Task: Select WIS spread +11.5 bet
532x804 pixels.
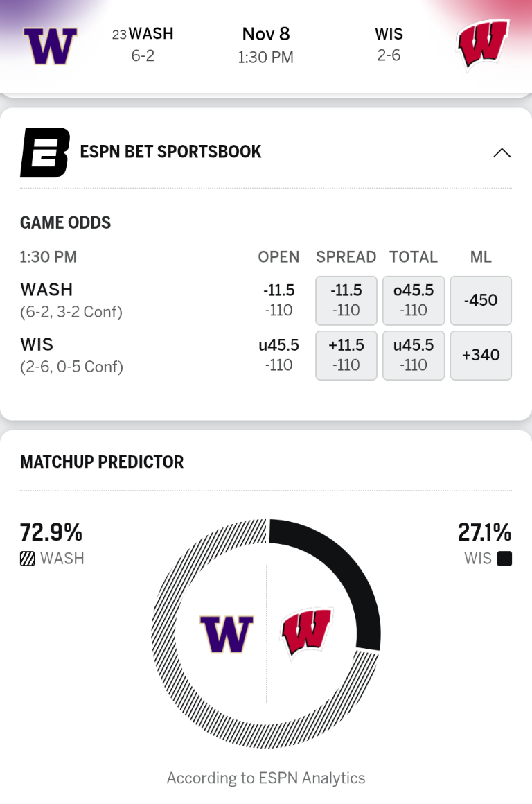Action: click(x=346, y=355)
